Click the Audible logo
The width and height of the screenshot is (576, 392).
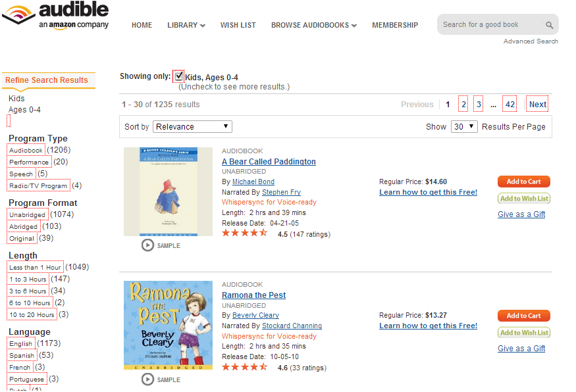[56, 14]
